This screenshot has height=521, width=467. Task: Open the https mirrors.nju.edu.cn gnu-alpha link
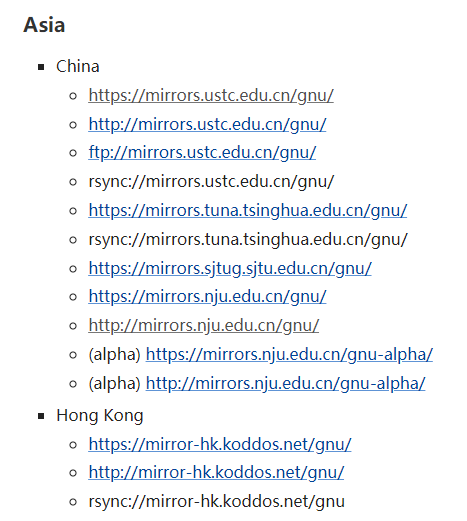tap(289, 354)
